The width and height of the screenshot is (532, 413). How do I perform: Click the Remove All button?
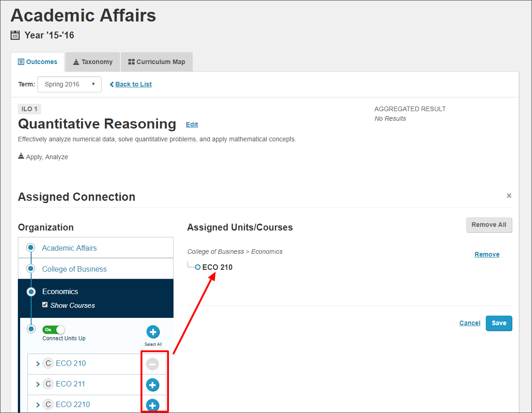(489, 225)
